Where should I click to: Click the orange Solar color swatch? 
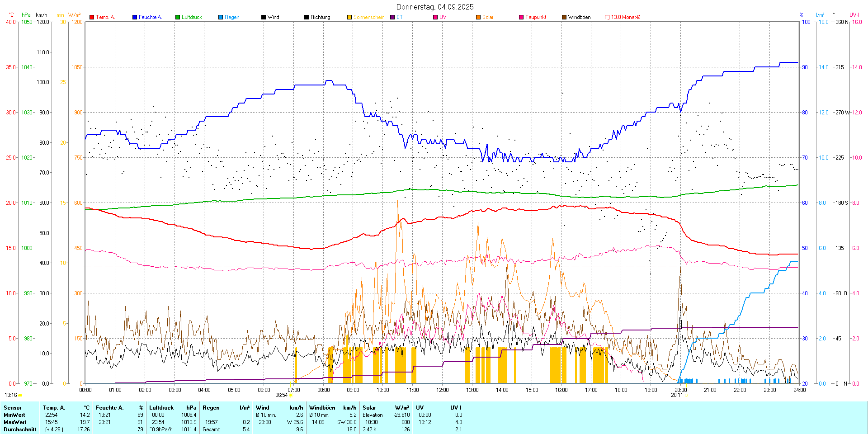point(478,17)
